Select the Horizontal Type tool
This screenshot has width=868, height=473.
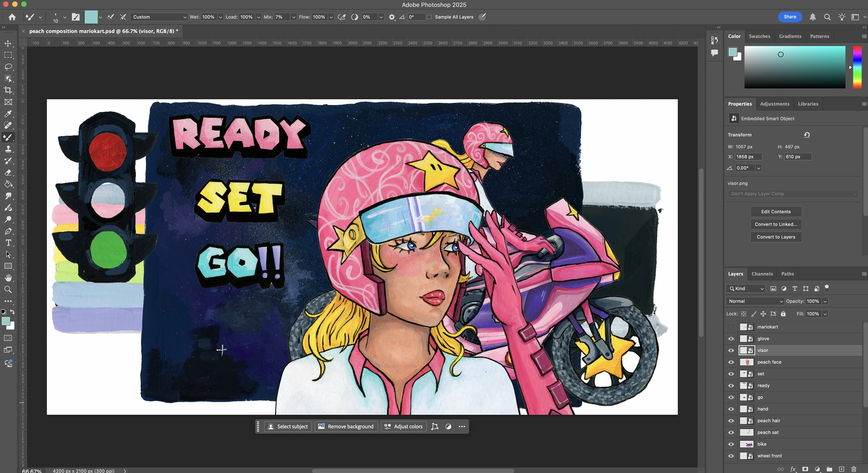point(8,243)
